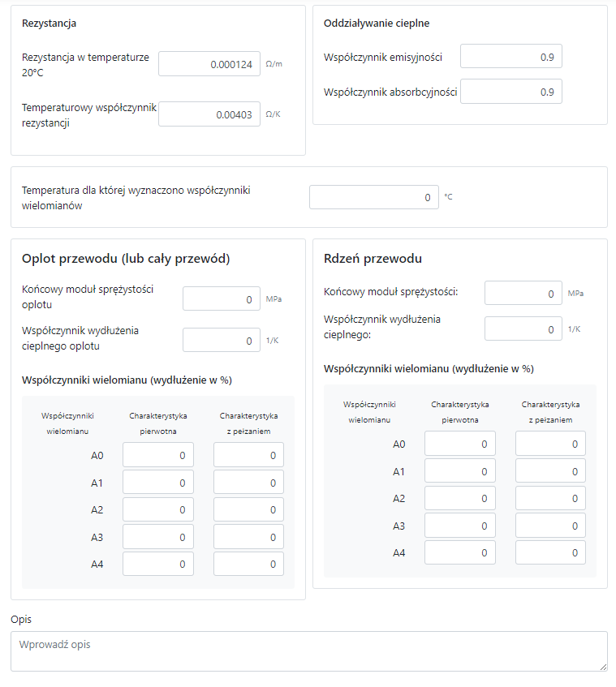Select the braid thermal expansion coefficient field
This screenshot has width=616, height=687.
pyautogui.click(x=221, y=340)
